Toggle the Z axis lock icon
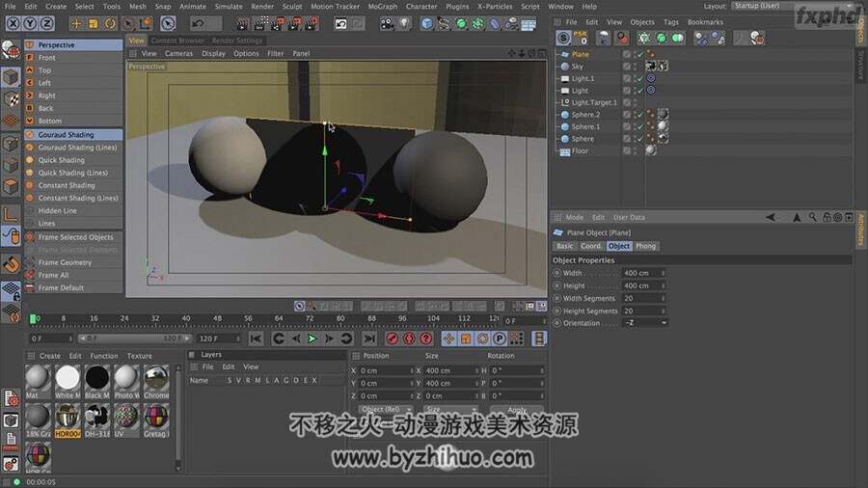Viewport: 868px width, 488px height. 47,23
